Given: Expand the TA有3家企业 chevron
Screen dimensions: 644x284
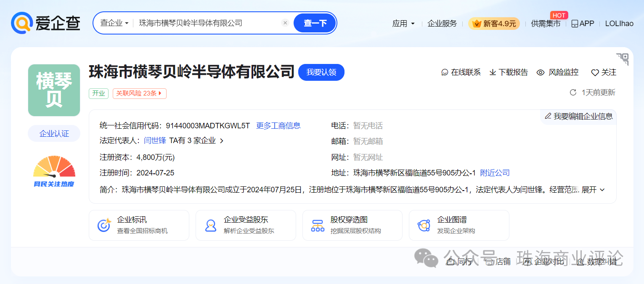Looking at the screenshot, I should pos(222,141).
